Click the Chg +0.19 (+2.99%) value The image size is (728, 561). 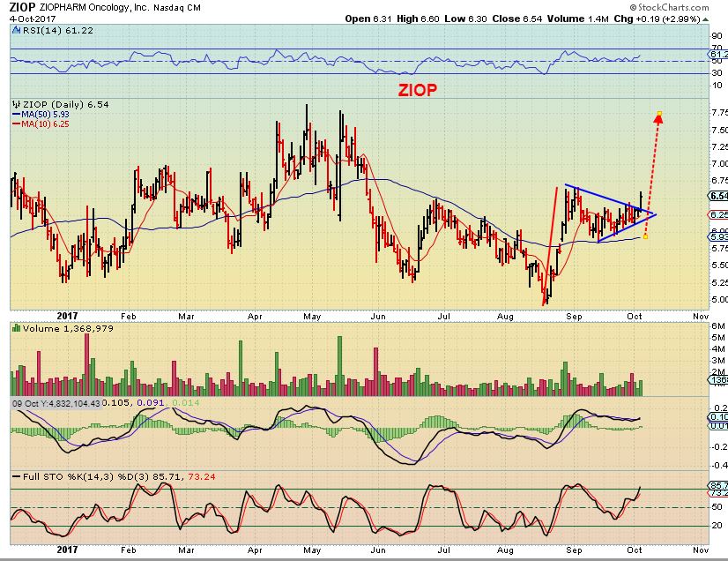coord(657,19)
